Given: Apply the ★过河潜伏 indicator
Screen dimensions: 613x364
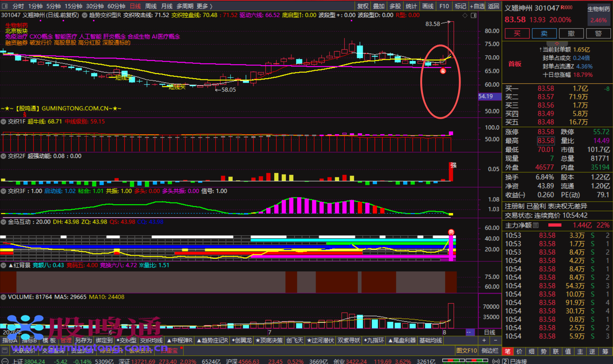Looking at the screenshot, I should tap(320, 340).
